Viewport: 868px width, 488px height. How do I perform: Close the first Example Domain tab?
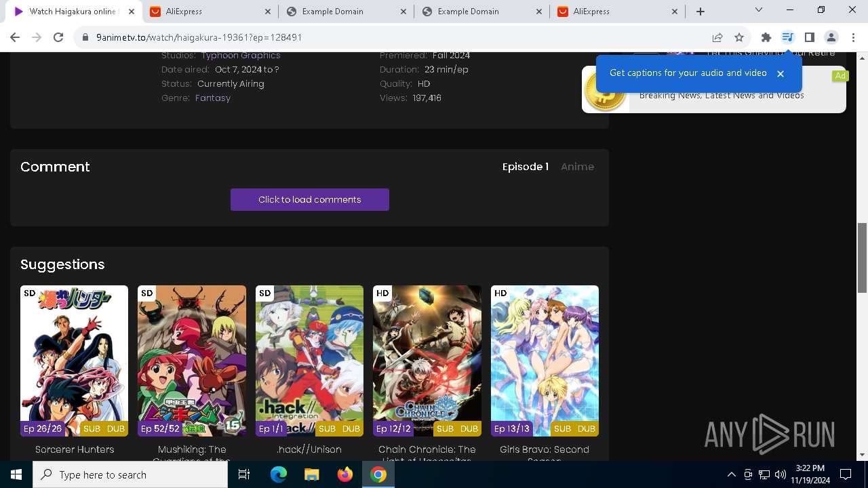coord(403,12)
